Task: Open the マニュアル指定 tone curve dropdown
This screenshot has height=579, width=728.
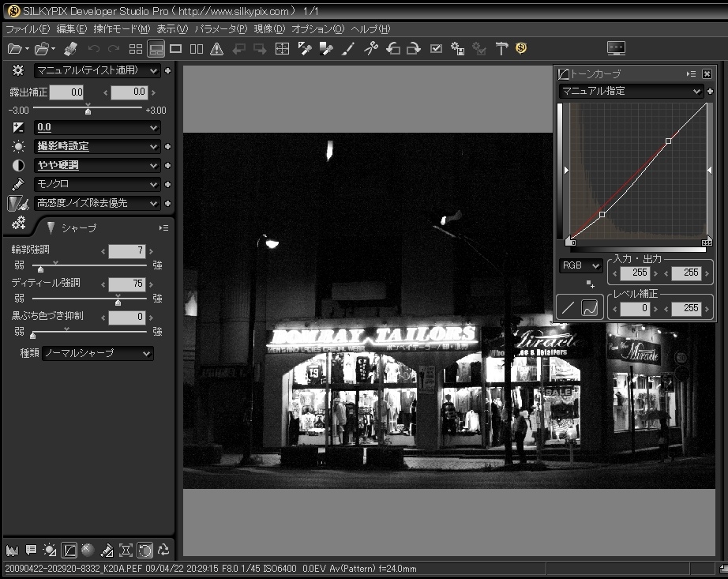Action: point(630,91)
